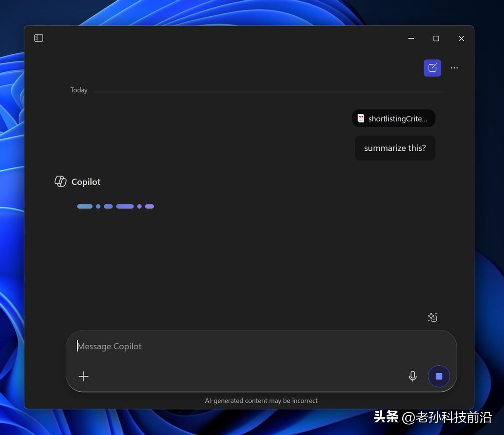Maximize the Copilot window
Viewport: 504px width, 435px height.
(436, 38)
